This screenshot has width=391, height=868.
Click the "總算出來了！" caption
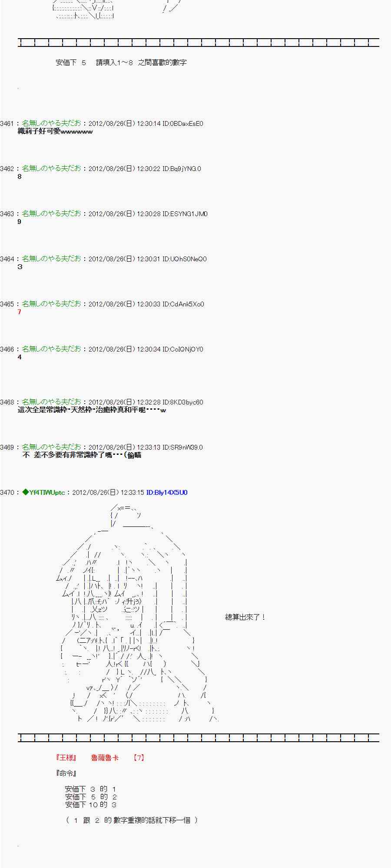coord(245,617)
